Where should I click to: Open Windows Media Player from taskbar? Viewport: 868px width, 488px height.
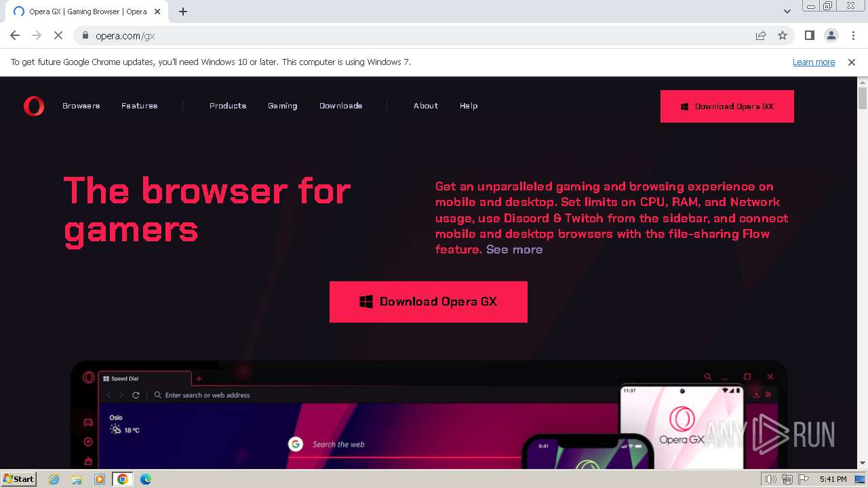point(100,479)
